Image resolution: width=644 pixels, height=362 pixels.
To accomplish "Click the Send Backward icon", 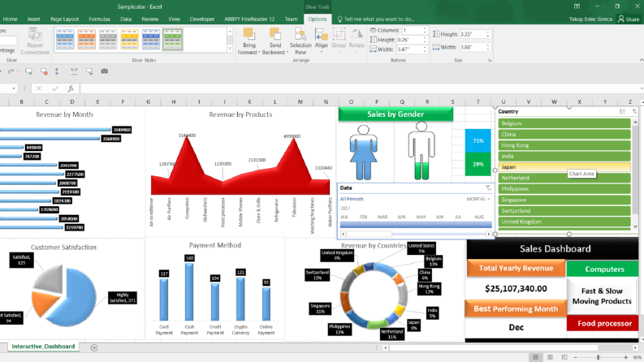I will 274,34.
